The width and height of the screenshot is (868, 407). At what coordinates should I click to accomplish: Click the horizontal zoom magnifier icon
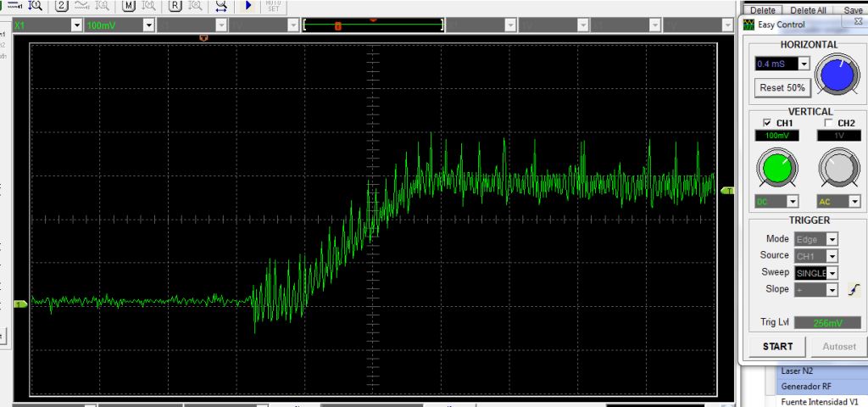(220, 5)
